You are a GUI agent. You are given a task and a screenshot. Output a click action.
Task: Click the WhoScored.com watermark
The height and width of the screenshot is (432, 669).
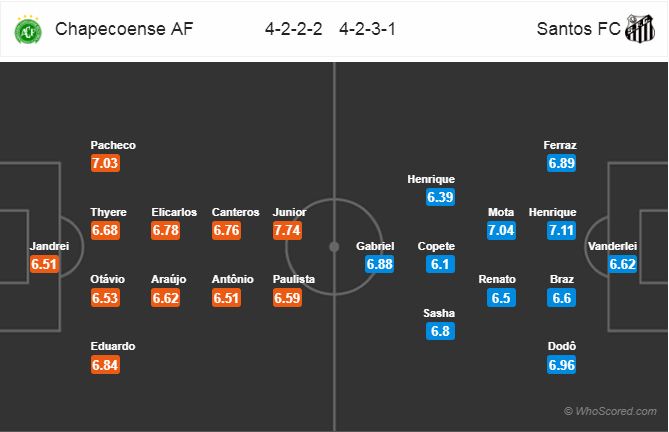click(x=610, y=411)
